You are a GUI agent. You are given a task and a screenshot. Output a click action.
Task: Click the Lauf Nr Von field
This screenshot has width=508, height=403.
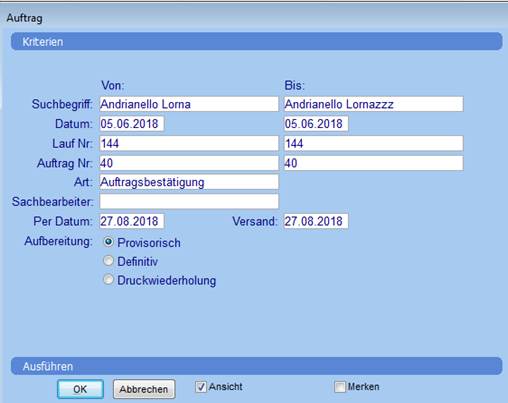pyautogui.click(x=189, y=143)
